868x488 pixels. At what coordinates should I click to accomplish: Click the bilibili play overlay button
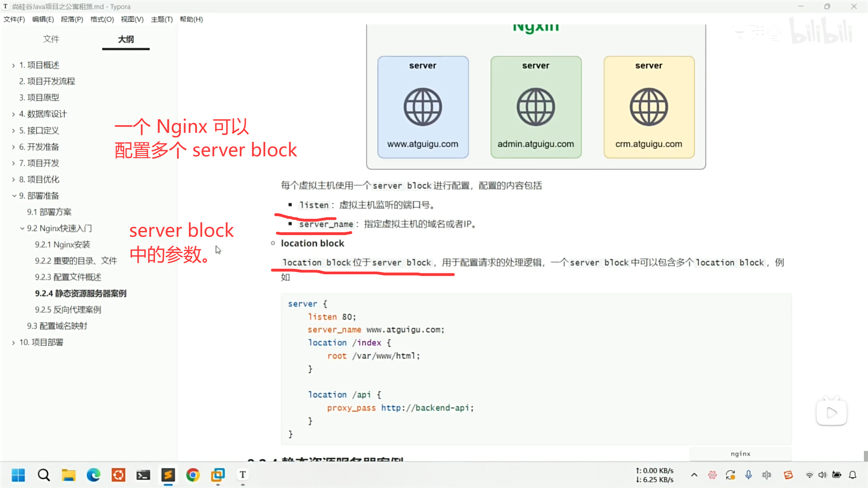coord(831,412)
